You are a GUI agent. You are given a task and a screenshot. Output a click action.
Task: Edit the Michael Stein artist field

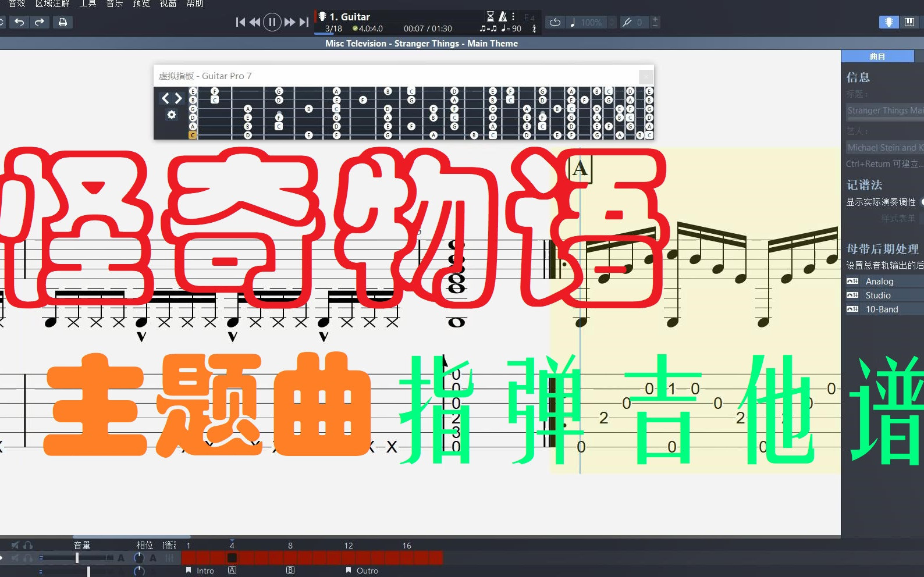[x=885, y=148]
